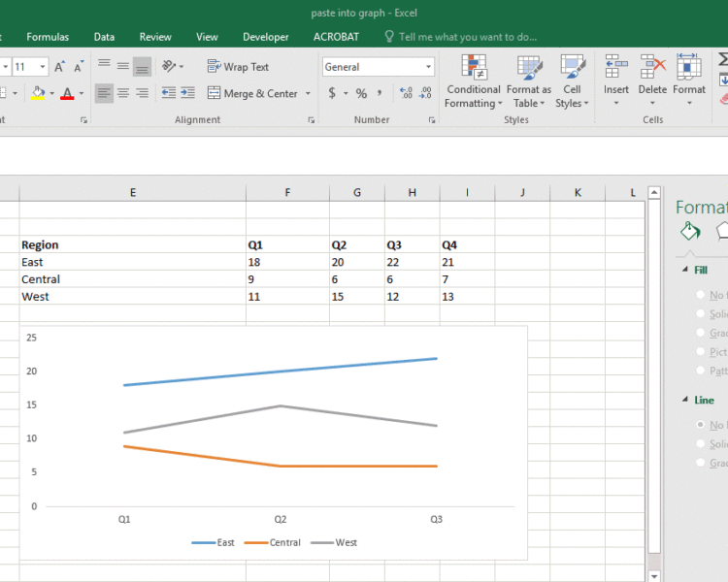The image size is (728, 582).
Task: Apply the accounting dollar number format
Action: pyautogui.click(x=333, y=93)
